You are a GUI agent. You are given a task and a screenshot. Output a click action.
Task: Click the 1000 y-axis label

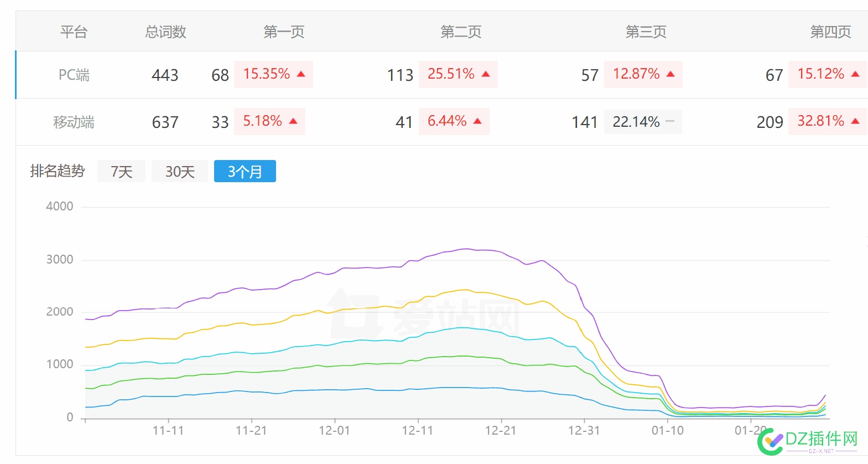click(x=60, y=364)
